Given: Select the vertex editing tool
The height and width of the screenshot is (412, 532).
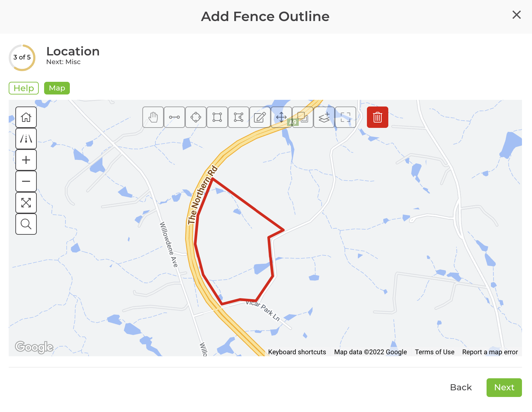Looking at the screenshot, I should [x=238, y=117].
